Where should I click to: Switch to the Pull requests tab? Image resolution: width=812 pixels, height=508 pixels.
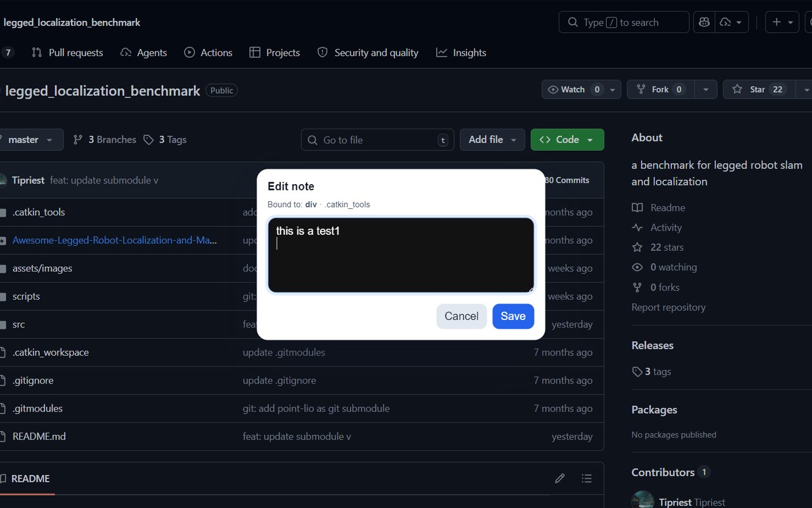point(67,53)
